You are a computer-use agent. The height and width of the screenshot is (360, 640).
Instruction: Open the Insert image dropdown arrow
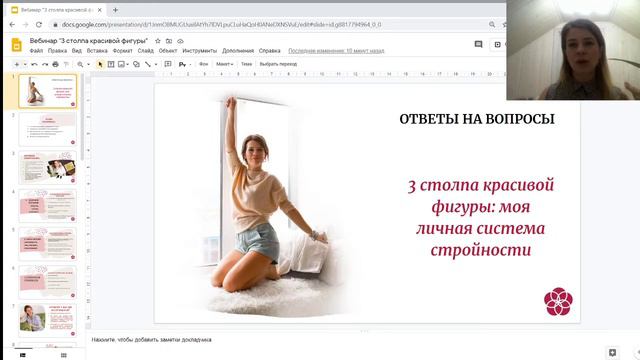pos(127,64)
